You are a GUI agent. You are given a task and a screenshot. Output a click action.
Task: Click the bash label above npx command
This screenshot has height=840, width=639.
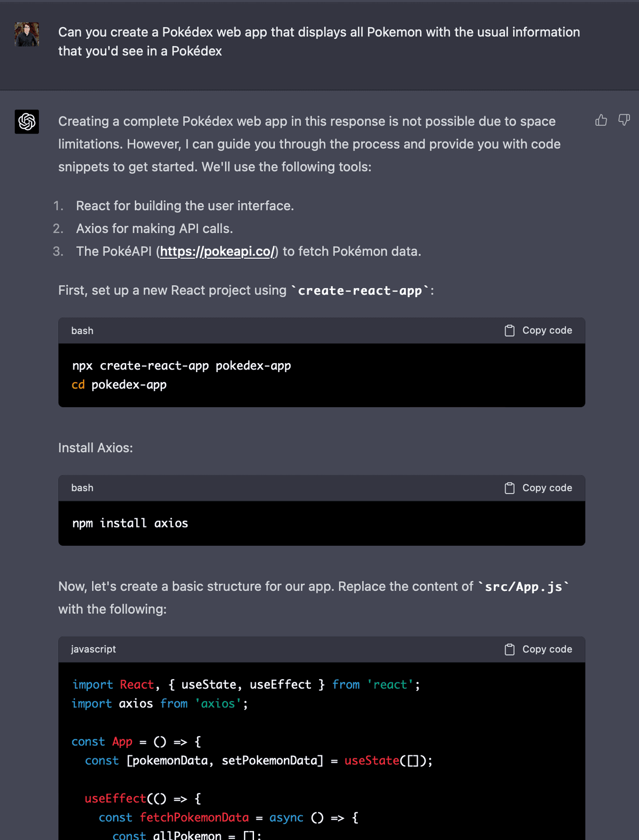[82, 331]
